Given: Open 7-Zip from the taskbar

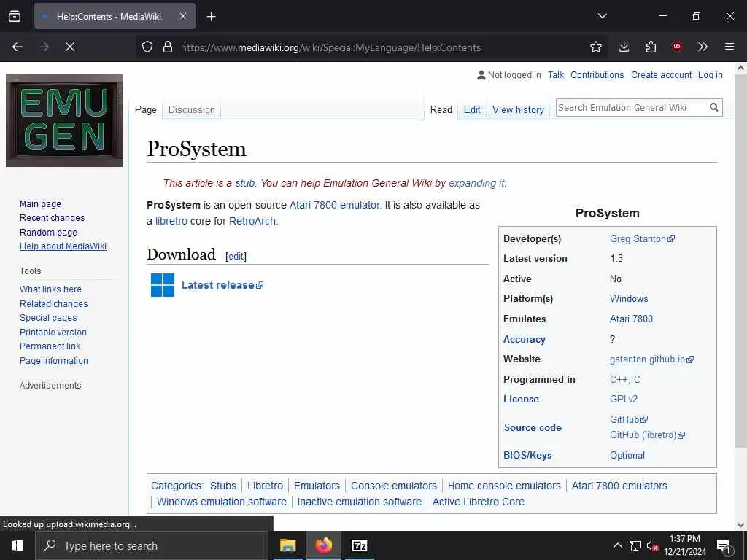Looking at the screenshot, I should [359, 545].
